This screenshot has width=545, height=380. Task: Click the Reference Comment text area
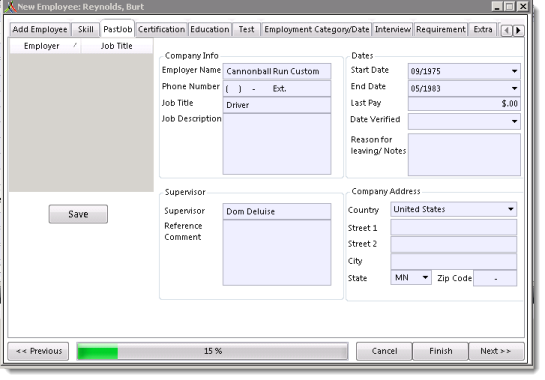pyautogui.click(x=277, y=253)
